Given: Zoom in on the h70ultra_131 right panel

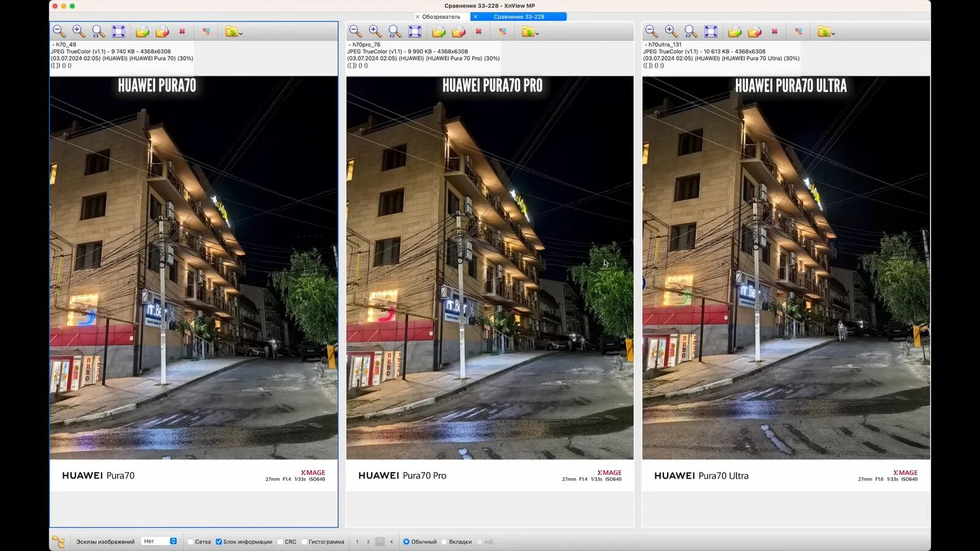Looking at the screenshot, I should [x=671, y=31].
